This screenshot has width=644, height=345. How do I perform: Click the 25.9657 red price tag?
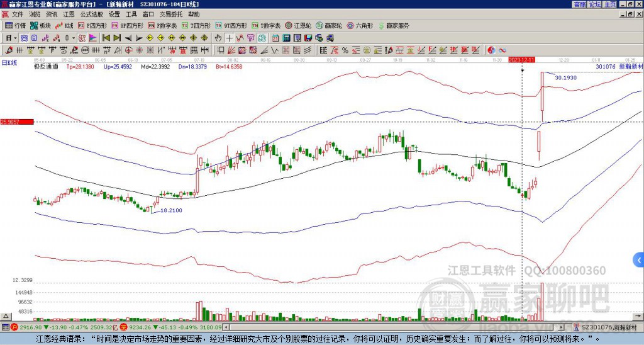click(x=16, y=122)
